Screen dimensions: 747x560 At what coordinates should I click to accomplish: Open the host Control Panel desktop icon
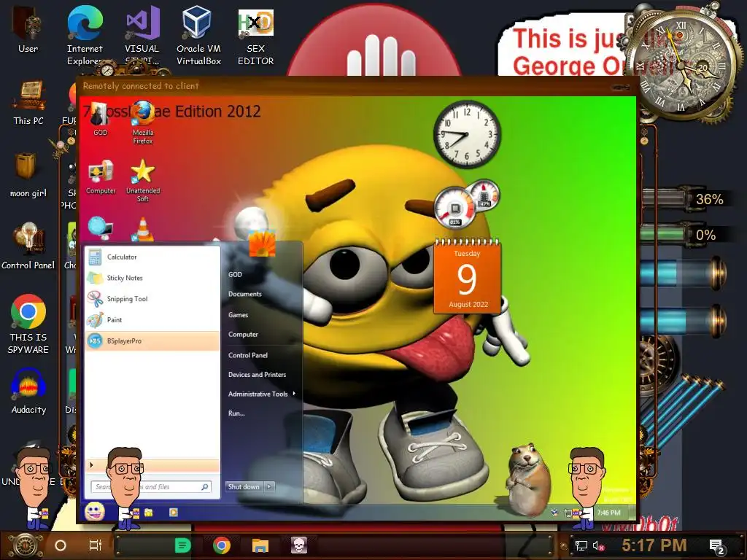[28, 246]
